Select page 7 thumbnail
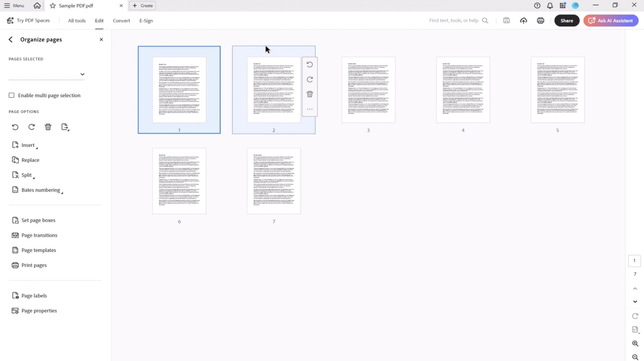Image resolution: width=644 pixels, height=361 pixels. (274, 181)
